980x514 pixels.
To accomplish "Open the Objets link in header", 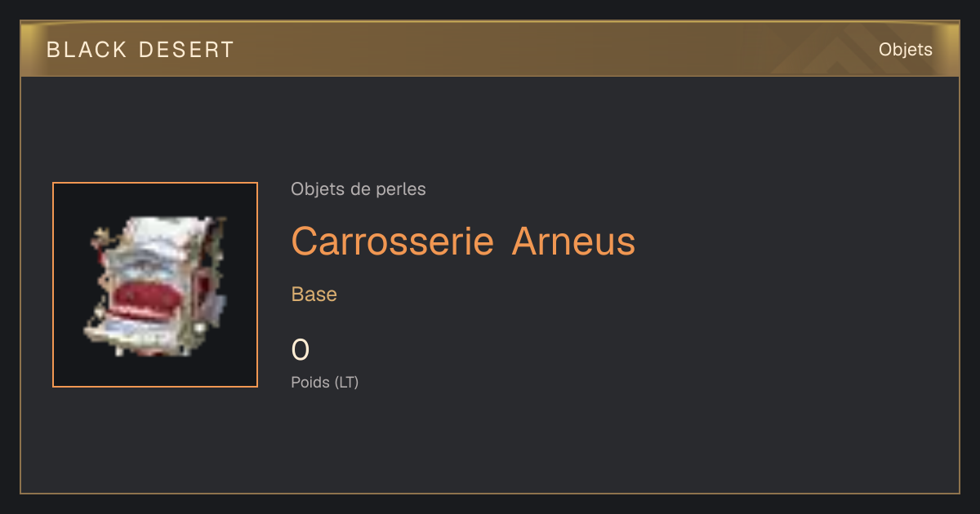I will point(905,50).
